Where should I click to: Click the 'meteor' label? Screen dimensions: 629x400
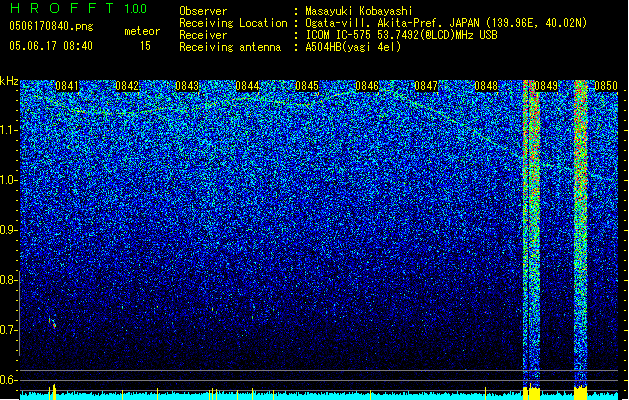coord(142,31)
